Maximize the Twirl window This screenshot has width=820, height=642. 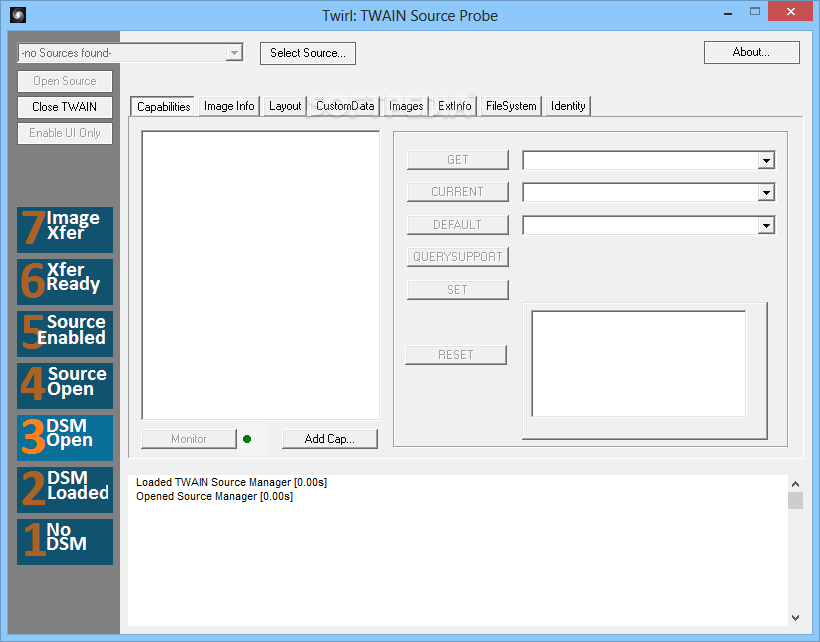[755, 12]
